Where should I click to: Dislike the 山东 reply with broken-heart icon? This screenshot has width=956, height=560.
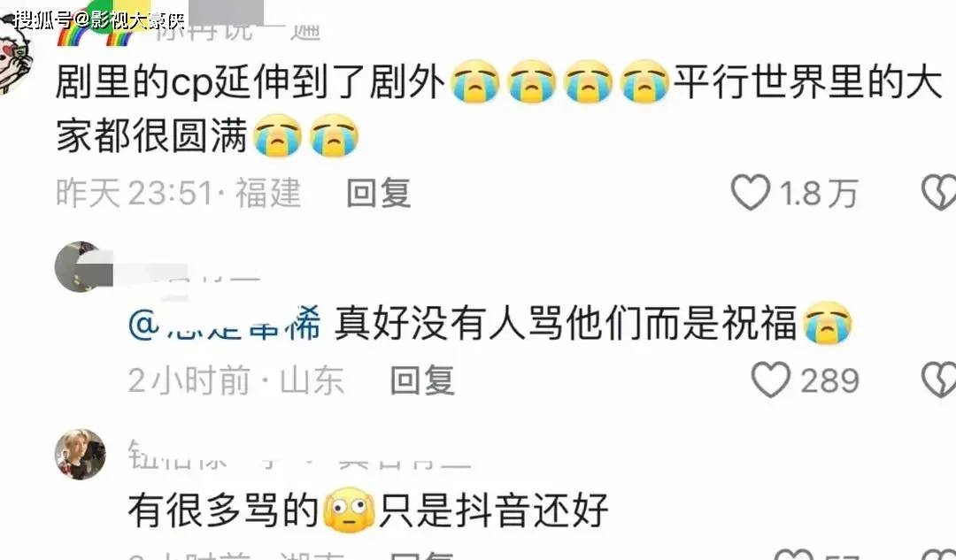tap(938, 380)
